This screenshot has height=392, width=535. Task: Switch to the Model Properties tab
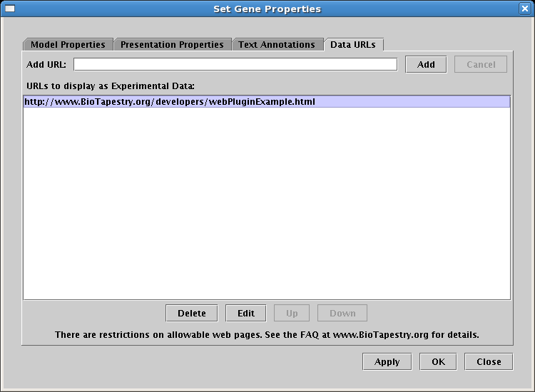[x=68, y=44]
